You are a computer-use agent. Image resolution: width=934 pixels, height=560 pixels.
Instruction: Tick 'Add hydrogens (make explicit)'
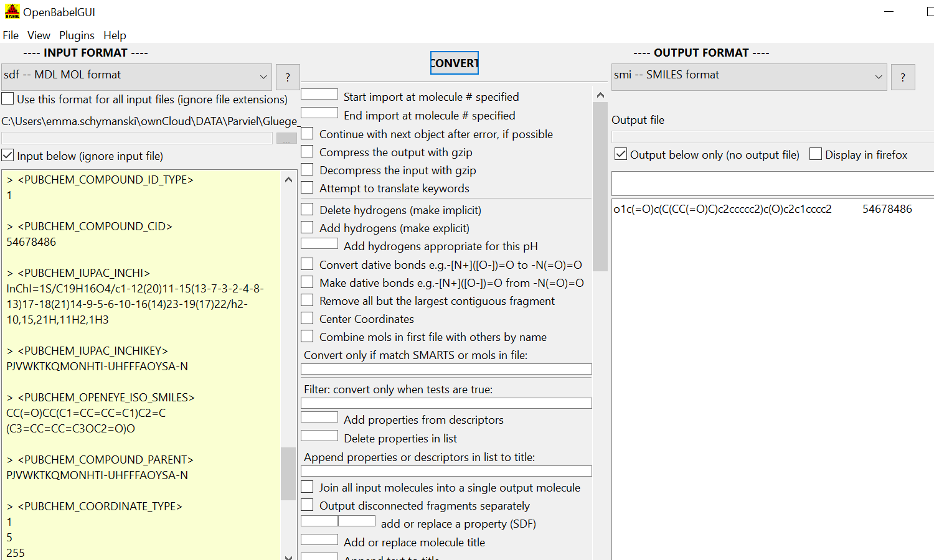tap(307, 227)
